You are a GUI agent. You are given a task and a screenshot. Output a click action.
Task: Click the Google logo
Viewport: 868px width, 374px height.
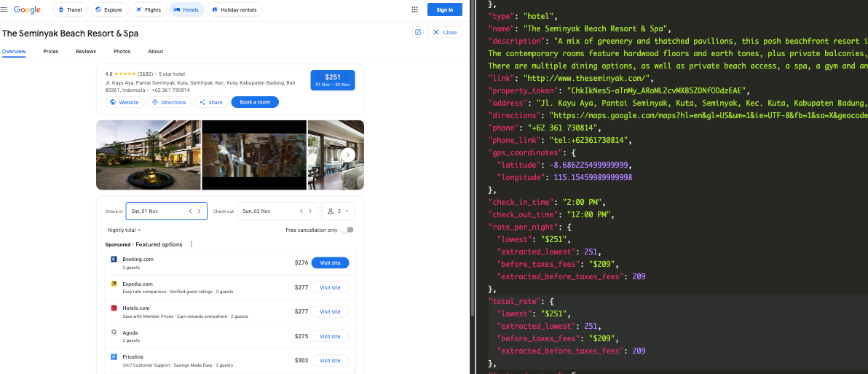click(27, 9)
